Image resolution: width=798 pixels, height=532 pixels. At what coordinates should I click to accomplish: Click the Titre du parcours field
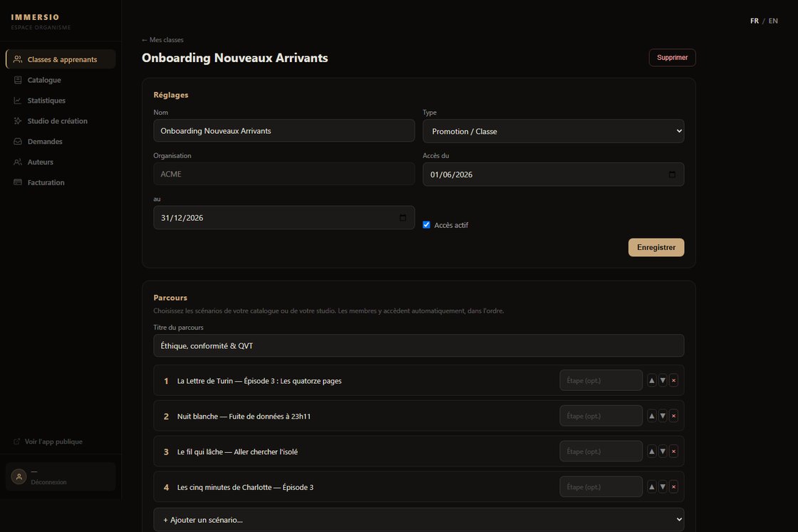(418, 346)
